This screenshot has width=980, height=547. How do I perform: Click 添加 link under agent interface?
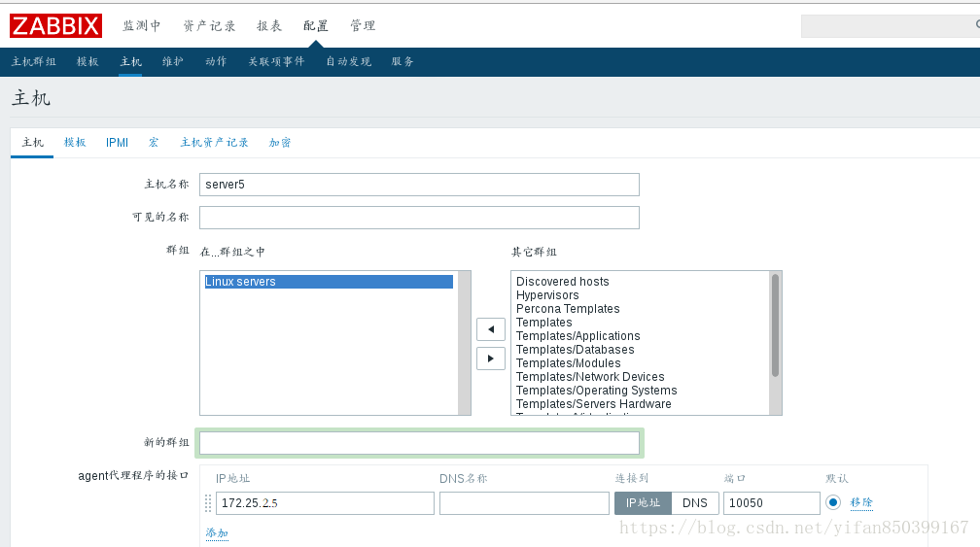pyautogui.click(x=217, y=533)
